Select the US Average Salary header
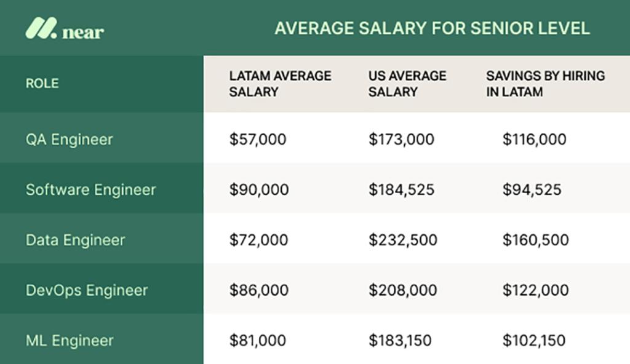 pyautogui.click(x=407, y=84)
